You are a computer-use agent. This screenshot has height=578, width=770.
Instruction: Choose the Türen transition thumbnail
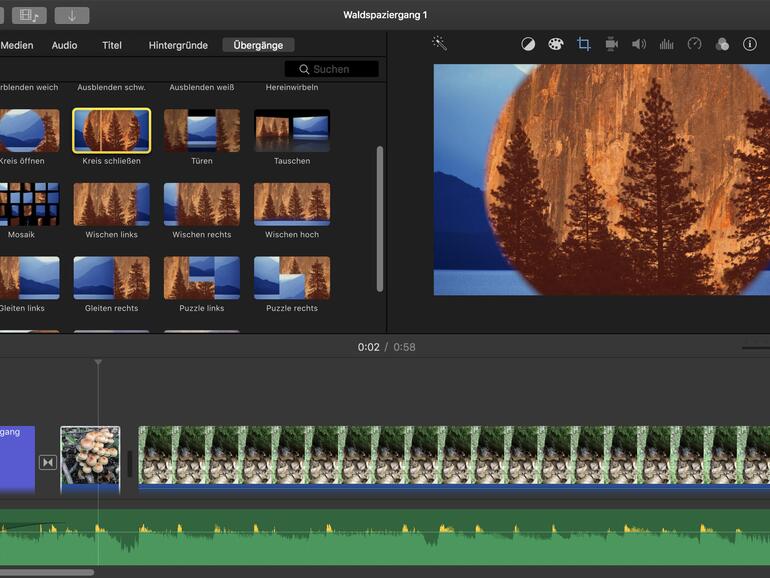tap(202, 131)
